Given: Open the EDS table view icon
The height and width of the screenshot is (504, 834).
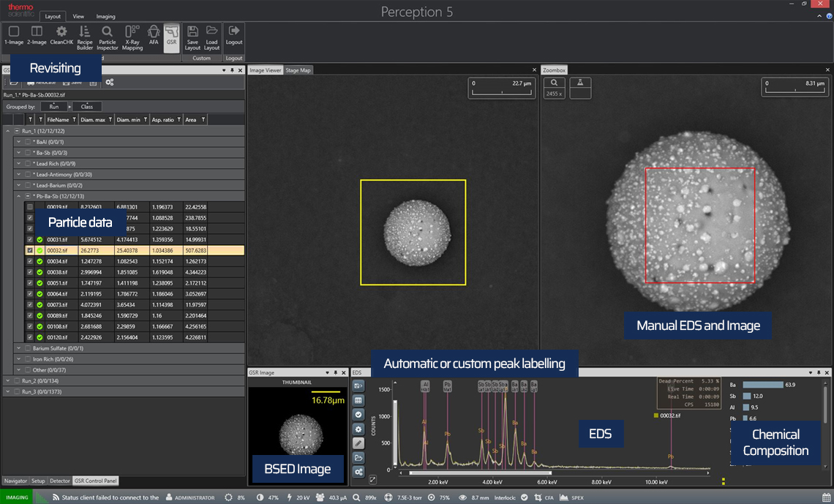Looking at the screenshot, I should pos(358,400).
